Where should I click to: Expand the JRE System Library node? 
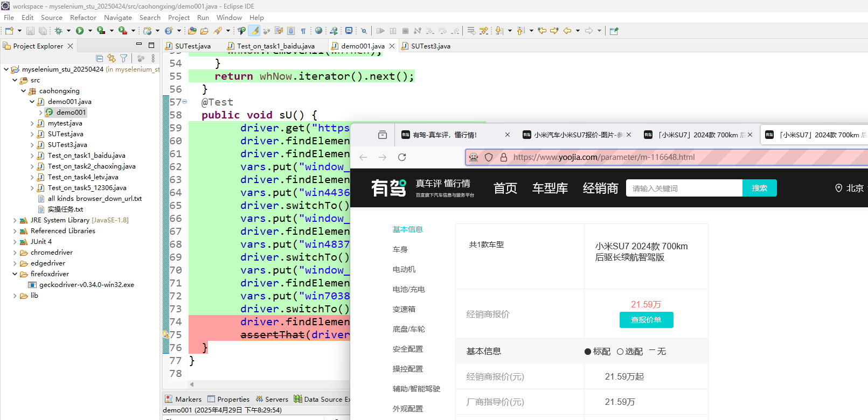(15, 220)
